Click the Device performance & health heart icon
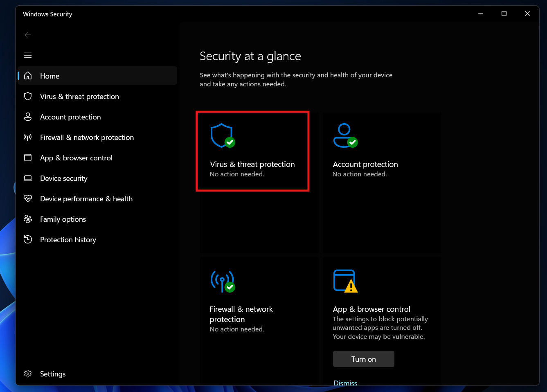The image size is (547, 392). point(27,198)
